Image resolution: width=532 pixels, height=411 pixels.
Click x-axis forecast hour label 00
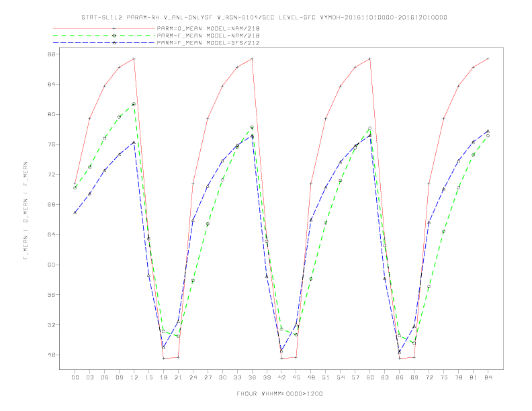point(75,377)
